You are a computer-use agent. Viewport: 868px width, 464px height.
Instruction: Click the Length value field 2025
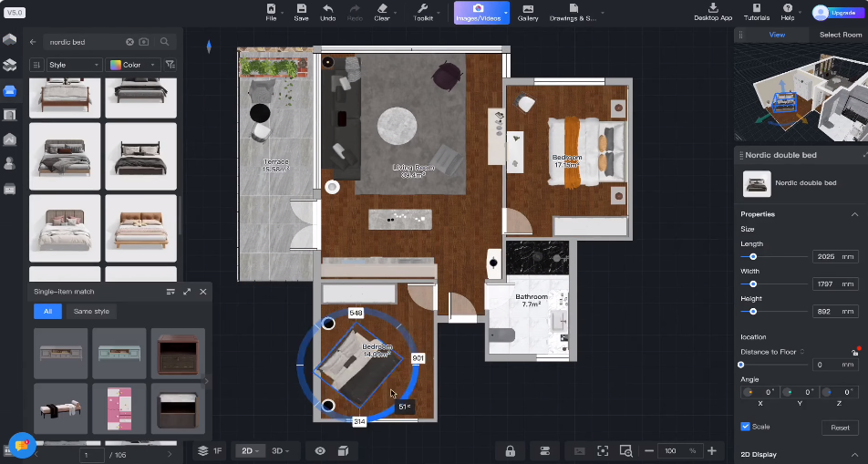[x=835, y=256]
